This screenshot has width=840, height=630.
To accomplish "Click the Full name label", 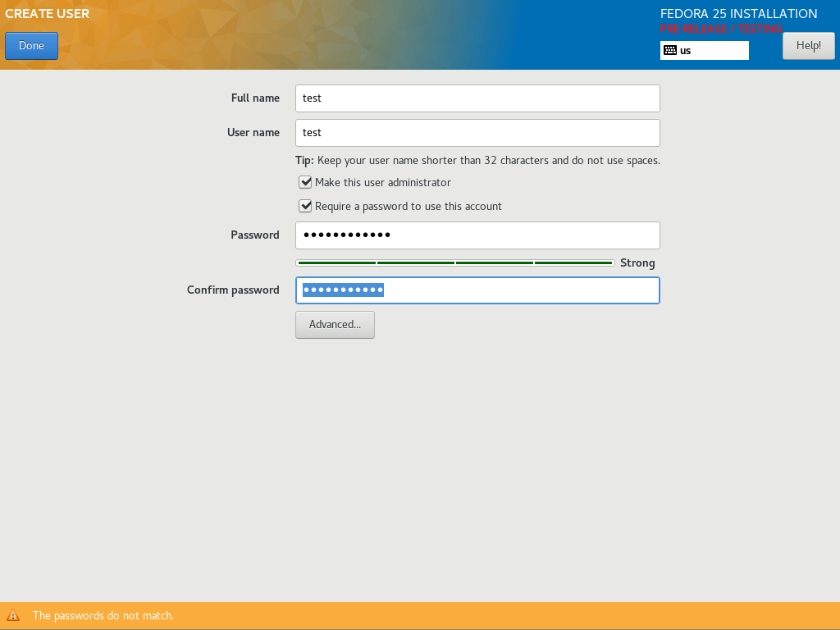I will [255, 98].
